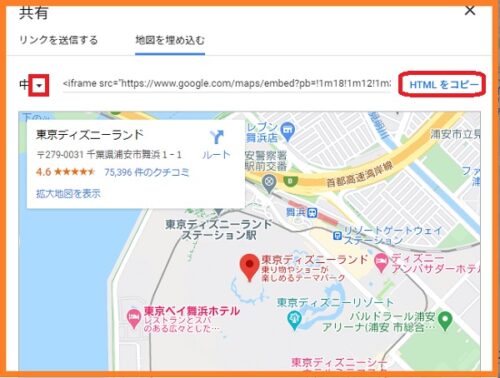Open 拡大地図を表示 link
Viewport: 500px width, 378px height.
pos(68,193)
